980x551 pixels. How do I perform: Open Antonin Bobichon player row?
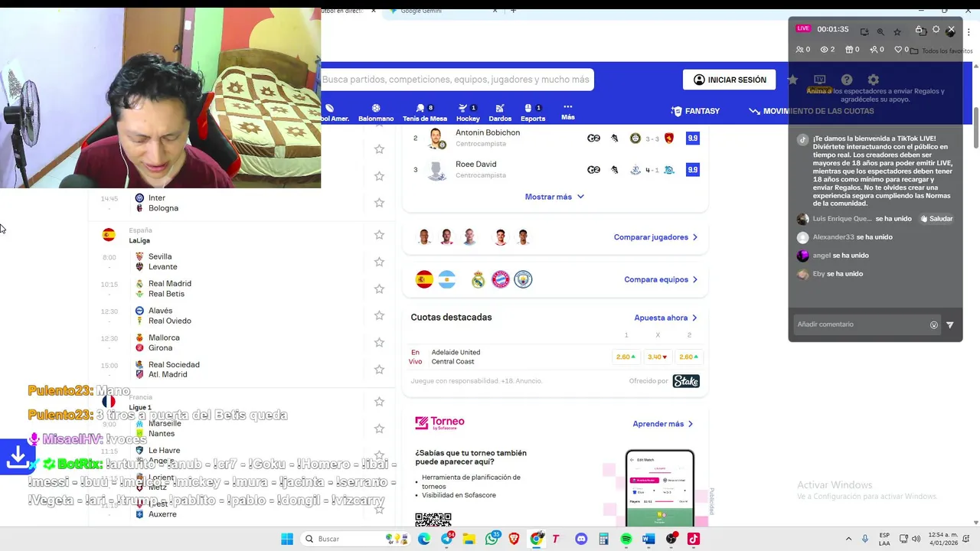click(555, 138)
